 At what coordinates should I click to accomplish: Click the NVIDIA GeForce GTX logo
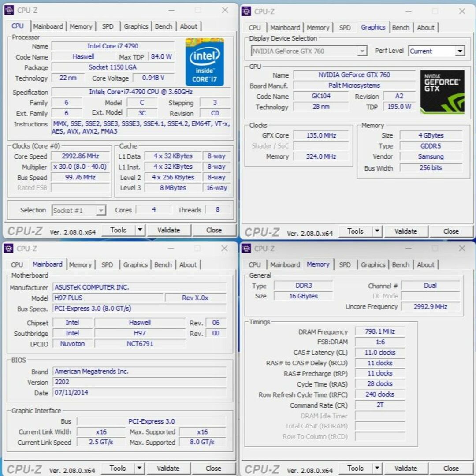(443, 92)
